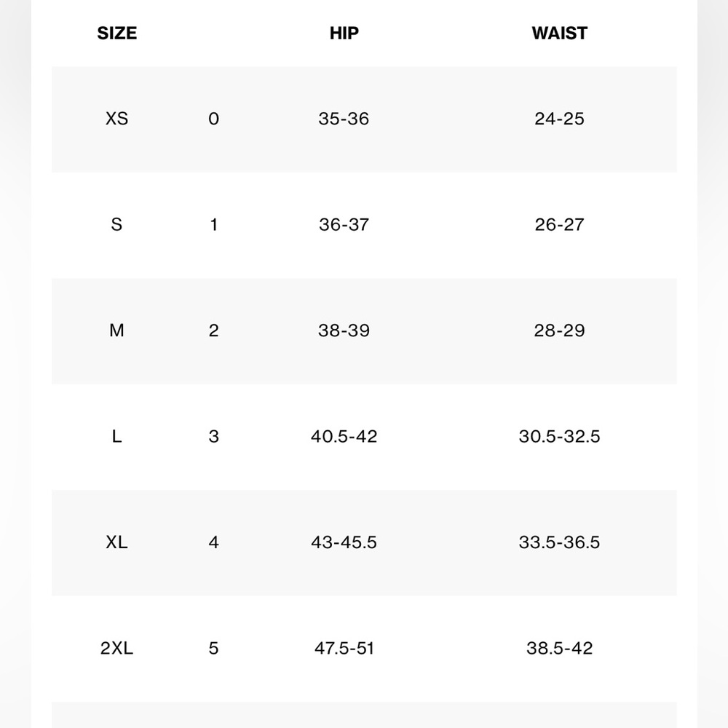Choose the waist measurement 26-27
728x728 pixels.
tap(559, 225)
